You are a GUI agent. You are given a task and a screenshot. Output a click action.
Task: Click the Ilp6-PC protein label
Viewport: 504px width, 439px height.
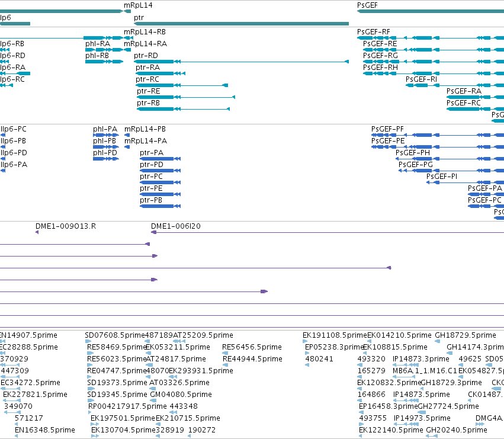(x=14, y=130)
